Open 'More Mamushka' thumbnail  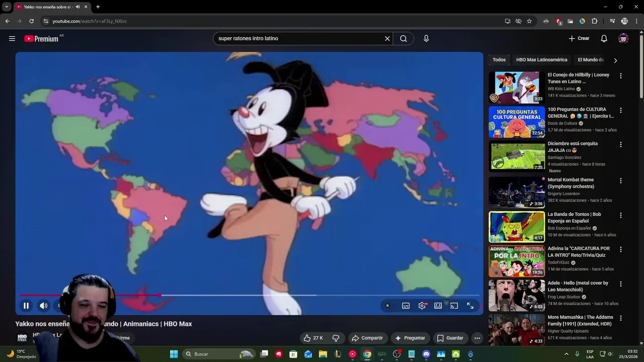[517, 329]
